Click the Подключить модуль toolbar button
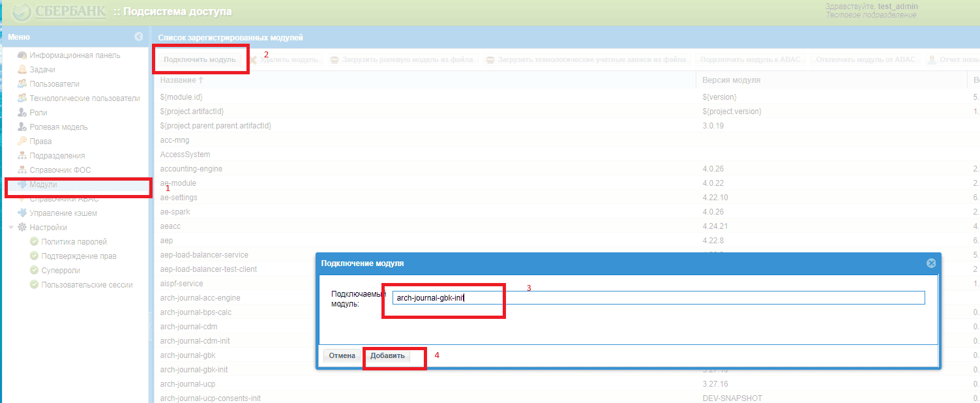The image size is (980, 403). [x=200, y=60]
